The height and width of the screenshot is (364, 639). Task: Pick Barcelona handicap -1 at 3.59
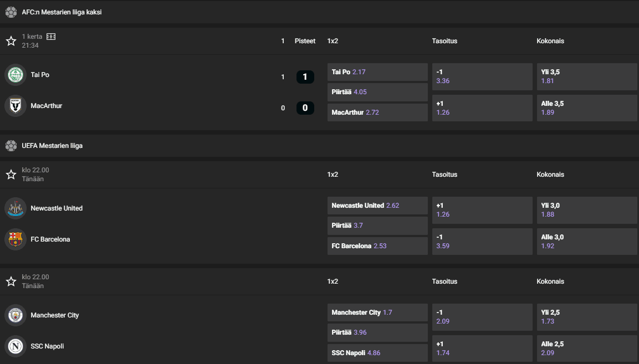tap(482, 242)
